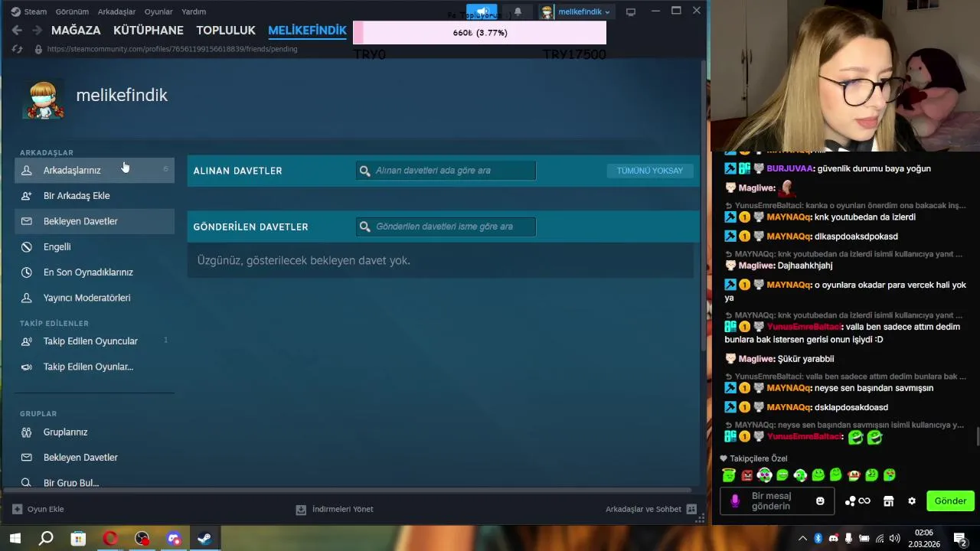Open the Görünüm menu
The image size is (980, 551).
click(72, 11)
